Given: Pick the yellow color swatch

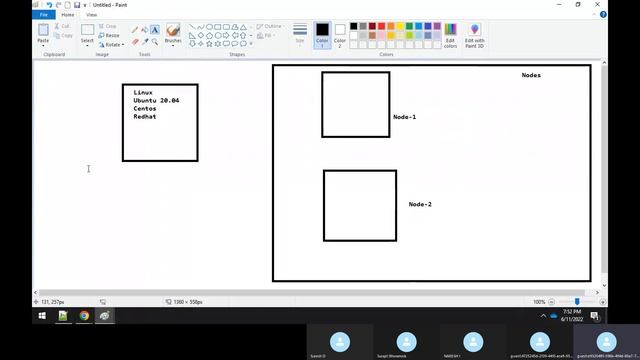Looking at the screenshot, I should point(400,26).
